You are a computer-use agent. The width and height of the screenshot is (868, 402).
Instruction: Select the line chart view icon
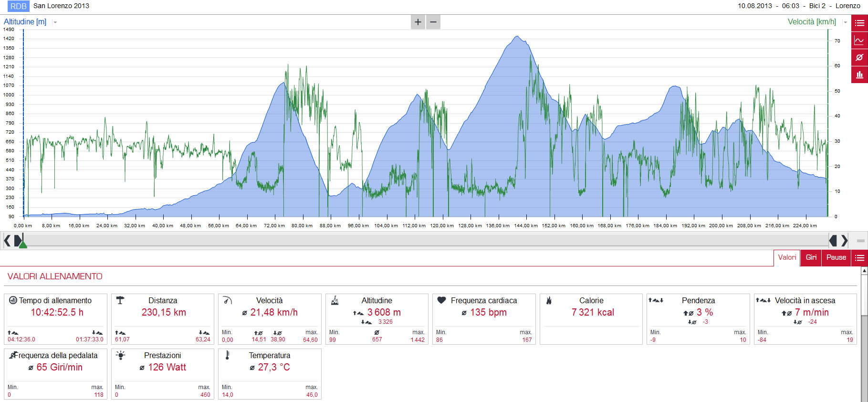[859, 40]
